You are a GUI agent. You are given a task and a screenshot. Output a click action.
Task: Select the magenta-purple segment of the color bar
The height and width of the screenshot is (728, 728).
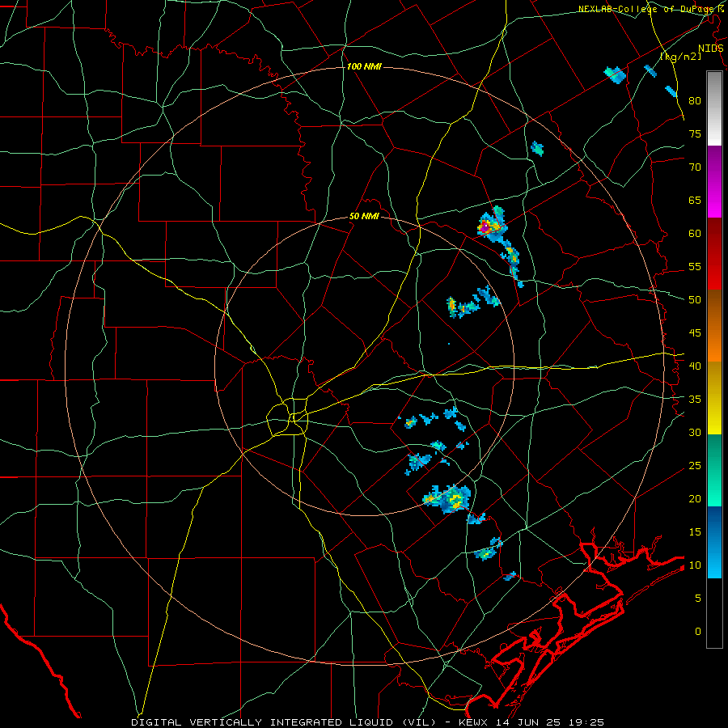[x=714, y=181]
